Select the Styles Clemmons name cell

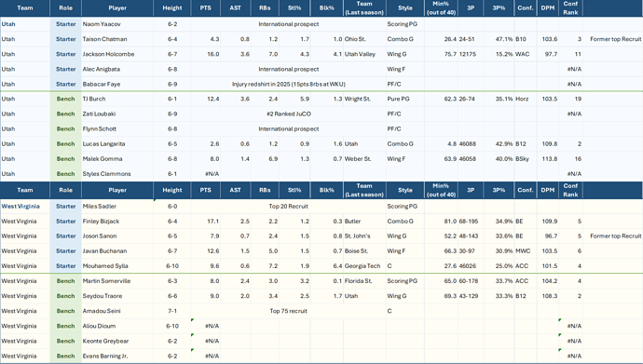coord(117,173)
